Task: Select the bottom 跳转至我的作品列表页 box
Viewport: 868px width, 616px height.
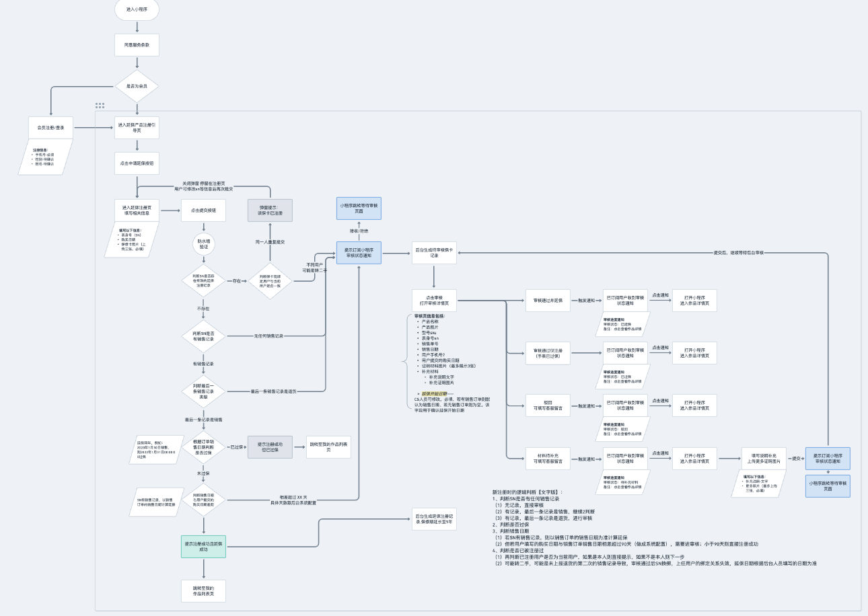Action: [x=203, y=590]
